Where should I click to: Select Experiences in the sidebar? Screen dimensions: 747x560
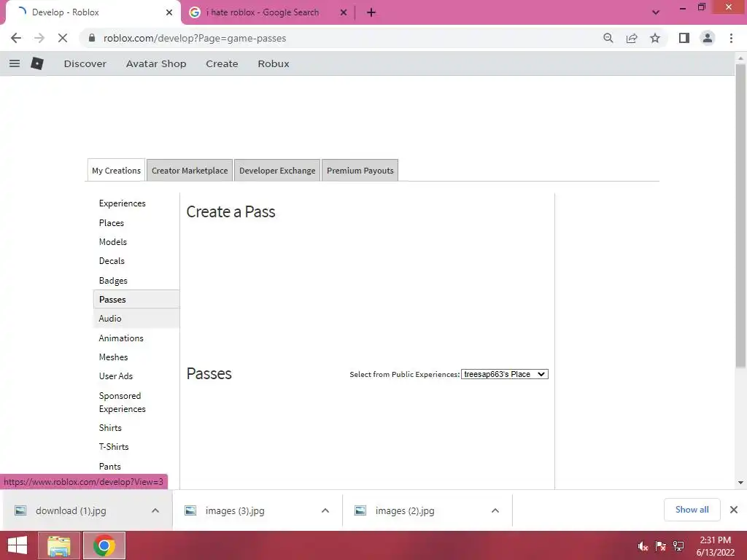(x=123, y=203)
